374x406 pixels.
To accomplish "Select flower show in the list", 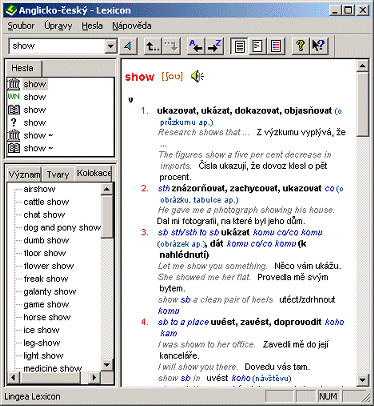I will click(x=49, y=266).
